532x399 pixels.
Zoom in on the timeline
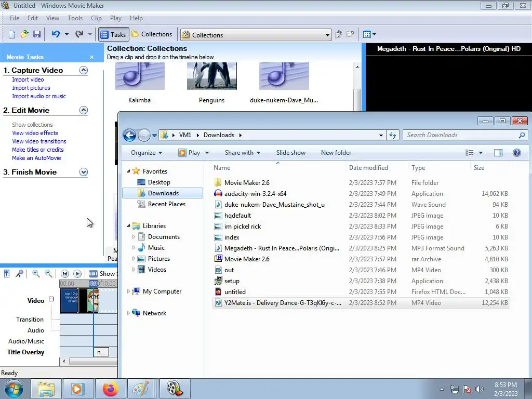(36, 273)
